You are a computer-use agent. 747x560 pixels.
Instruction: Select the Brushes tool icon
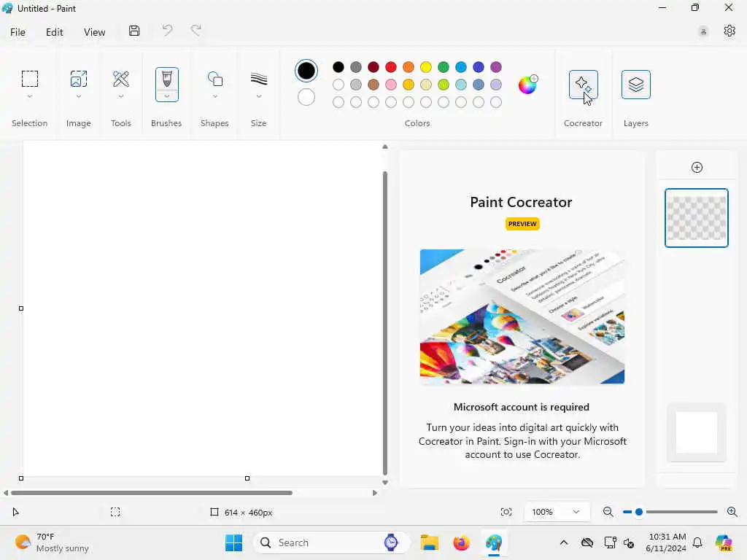click(167, 79)
